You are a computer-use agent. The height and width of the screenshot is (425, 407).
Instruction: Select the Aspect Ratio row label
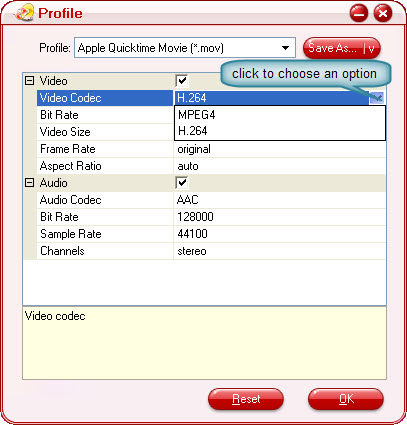[x=105, y=166]
